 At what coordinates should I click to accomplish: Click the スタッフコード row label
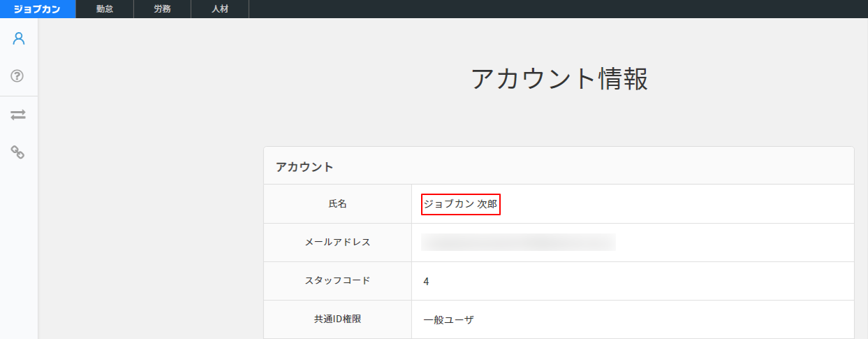pyautogui.click(x=337, y=281)
